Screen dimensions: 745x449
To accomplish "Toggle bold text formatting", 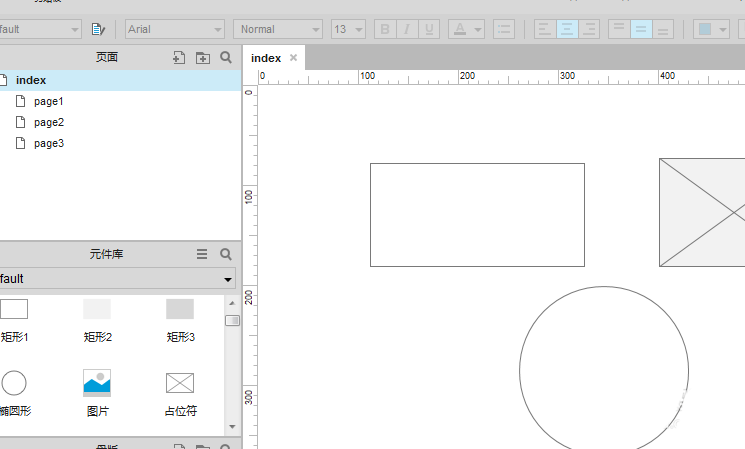I will pos(385,29).
